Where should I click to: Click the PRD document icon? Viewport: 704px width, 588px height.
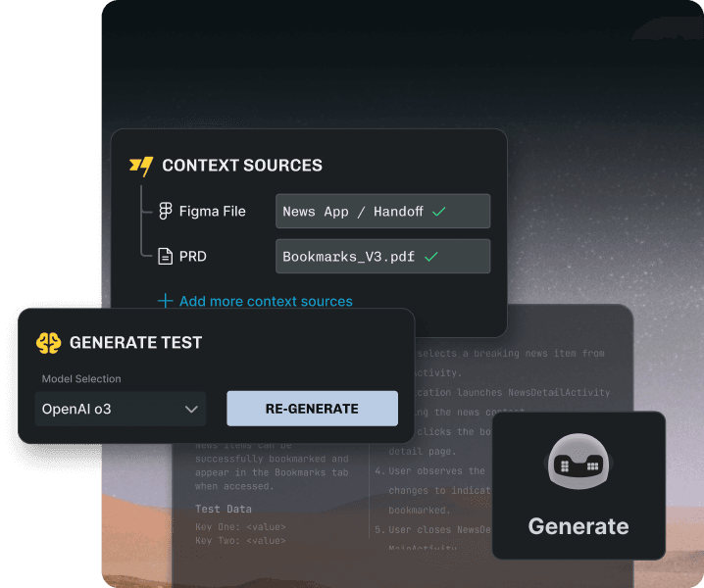(x=166, y=257)
